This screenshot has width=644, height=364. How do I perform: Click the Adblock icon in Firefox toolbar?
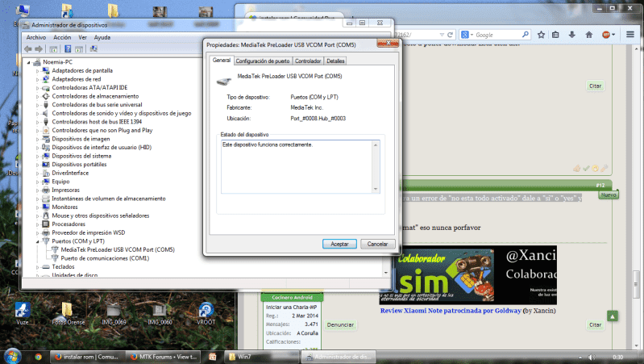pyautogui.click(x=606, y=35)
